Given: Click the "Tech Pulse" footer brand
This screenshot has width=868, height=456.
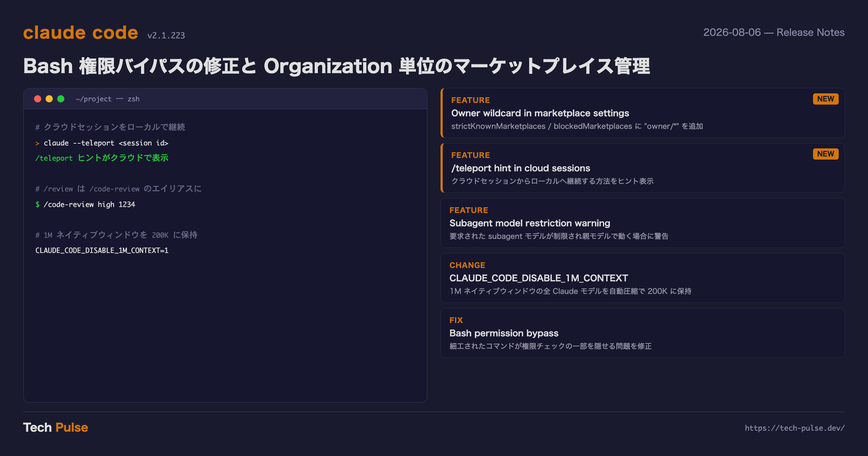Looking at the screenshot, I should point(56,427).
